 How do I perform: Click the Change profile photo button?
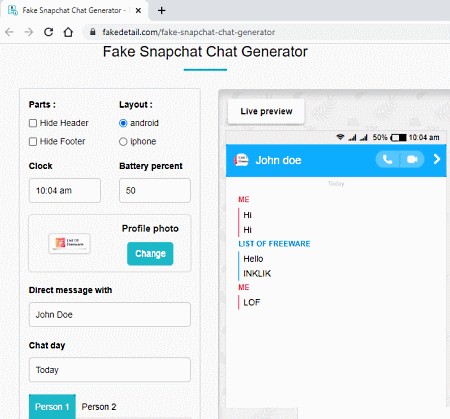150,254
